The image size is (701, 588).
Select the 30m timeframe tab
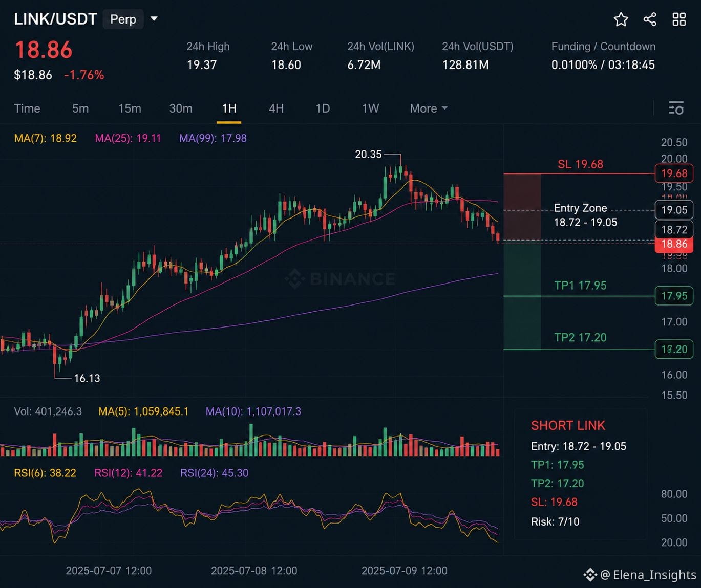coord(181,108)
